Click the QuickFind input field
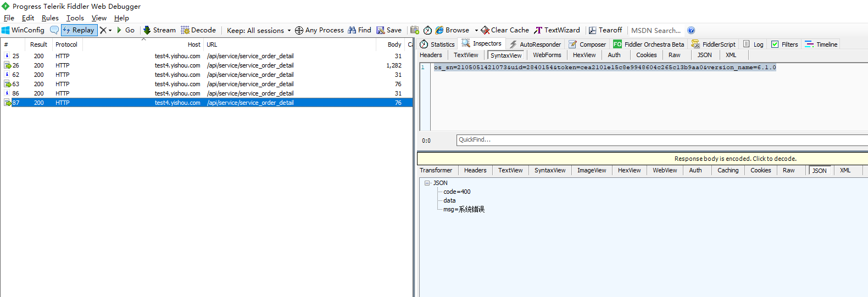This screenshot has height=297, width=868. (x=662, y=140)
